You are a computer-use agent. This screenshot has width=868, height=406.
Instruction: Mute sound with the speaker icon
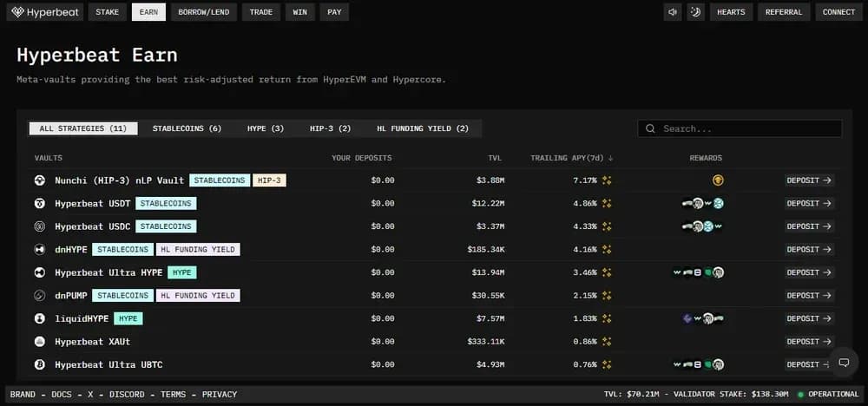tap(673, 12)
